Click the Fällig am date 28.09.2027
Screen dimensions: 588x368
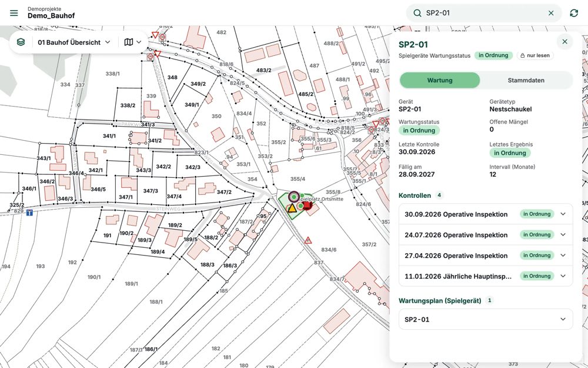click(416, 175)
